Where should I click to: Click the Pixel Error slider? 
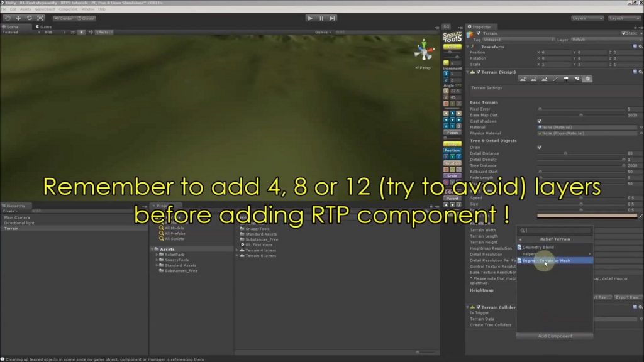[x=581, y=109]
